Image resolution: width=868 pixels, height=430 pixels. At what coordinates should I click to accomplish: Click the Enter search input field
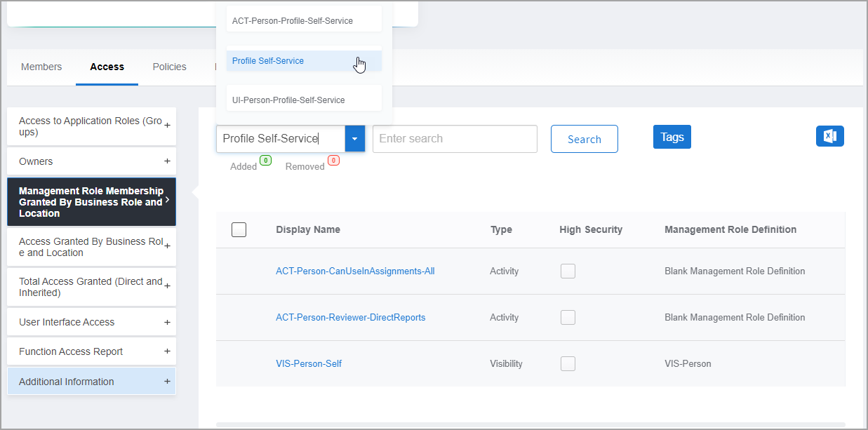coord(455,139)
